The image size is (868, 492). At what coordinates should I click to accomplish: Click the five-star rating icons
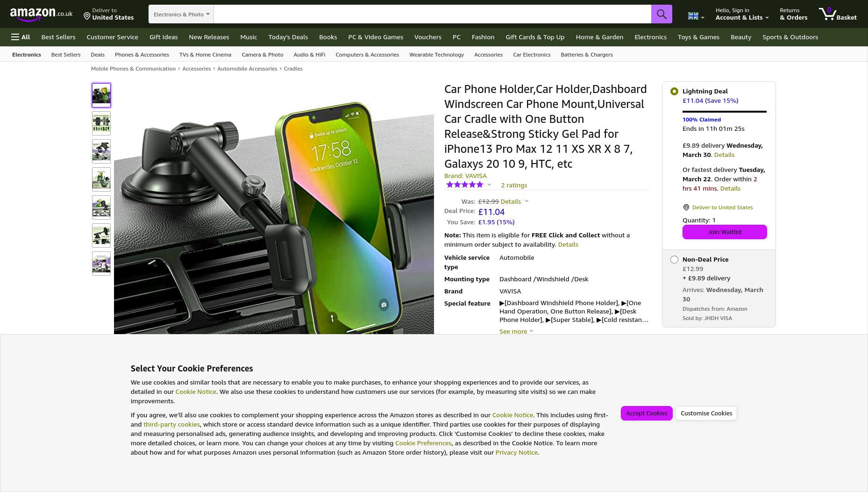pos(464,185)
